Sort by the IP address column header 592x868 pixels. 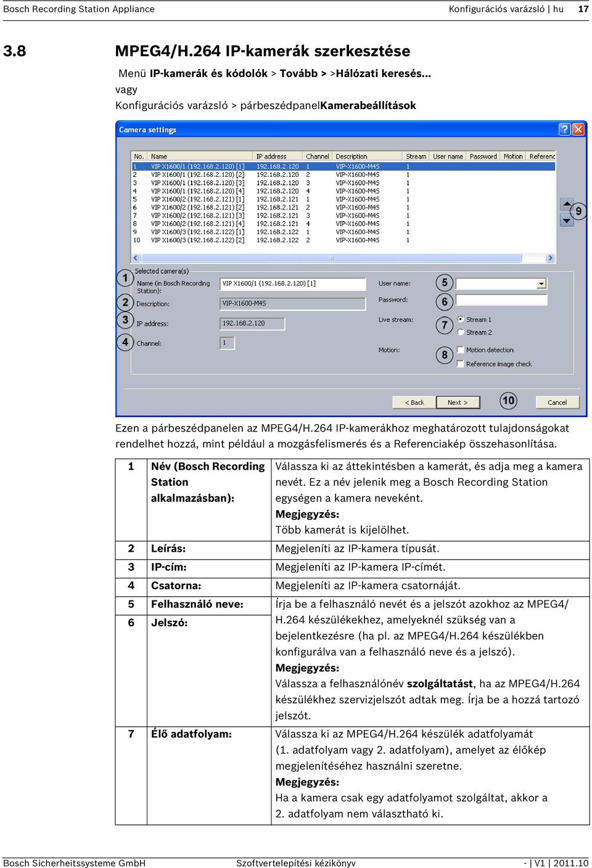tap(279, 157)
